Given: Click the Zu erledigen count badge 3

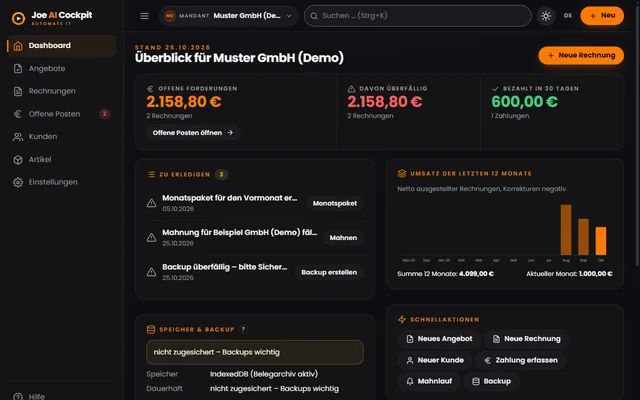Looking at the screenshot, I should tap(221, 175).
